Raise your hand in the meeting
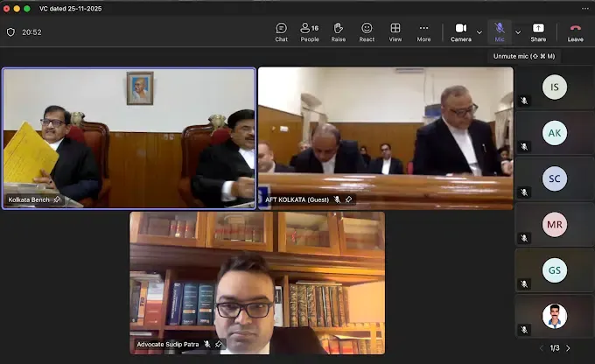Screen dimensions: 595x364 coord(338,32)
